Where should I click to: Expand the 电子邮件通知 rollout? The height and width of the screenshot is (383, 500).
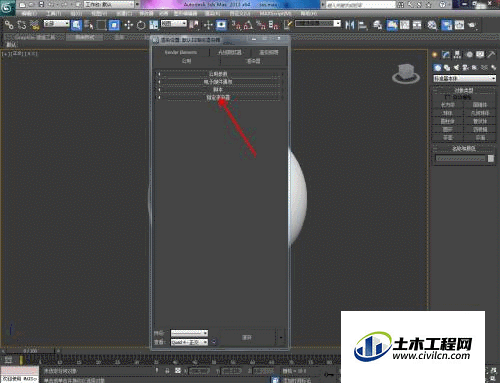(x=218, y=82)
